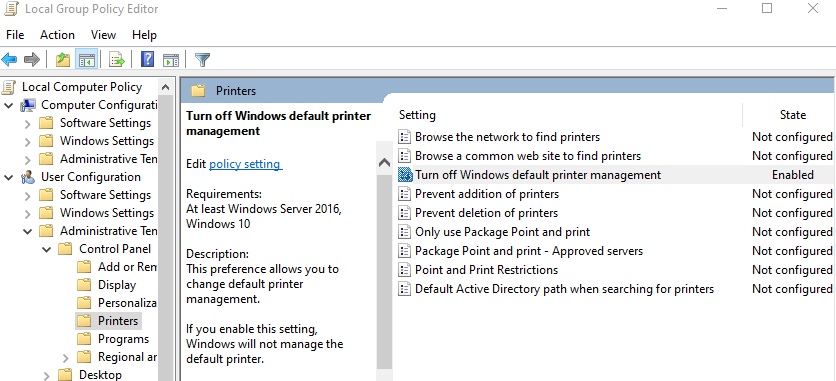Image resolution: width=836 pixels, height=381 pixels.
Task: Click the Up one level folder icon
Action: pyautogui.click(x=63, y=59)
